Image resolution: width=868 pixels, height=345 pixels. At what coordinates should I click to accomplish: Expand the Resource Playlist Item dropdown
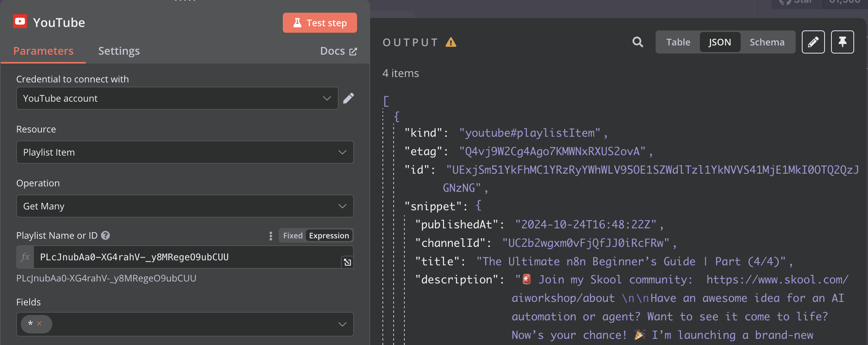click(x=185, y=152)
